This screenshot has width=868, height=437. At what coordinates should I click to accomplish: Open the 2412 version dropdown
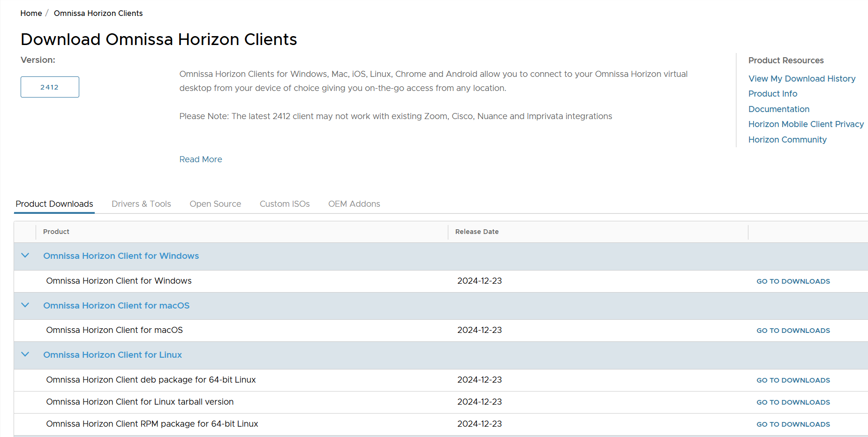50,87
